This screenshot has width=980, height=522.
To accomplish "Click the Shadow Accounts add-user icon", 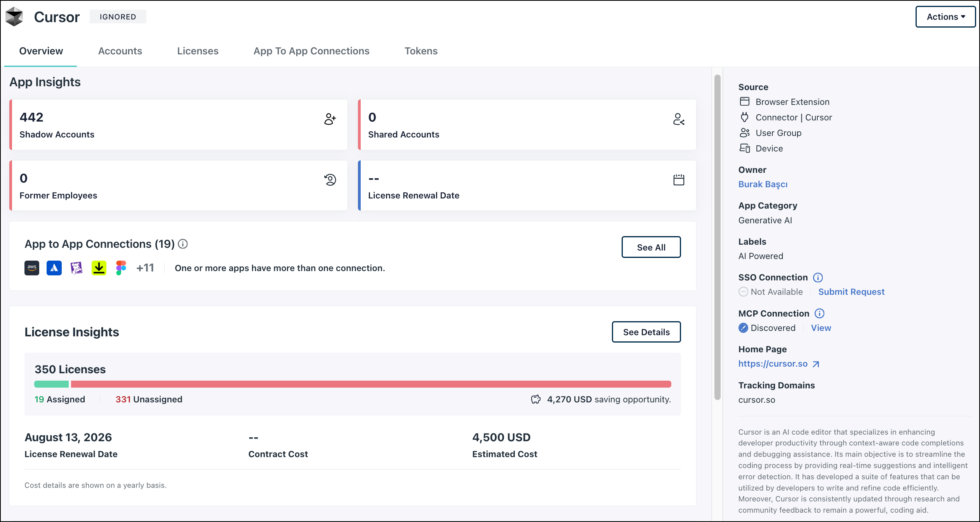I will tap(330, 119).
